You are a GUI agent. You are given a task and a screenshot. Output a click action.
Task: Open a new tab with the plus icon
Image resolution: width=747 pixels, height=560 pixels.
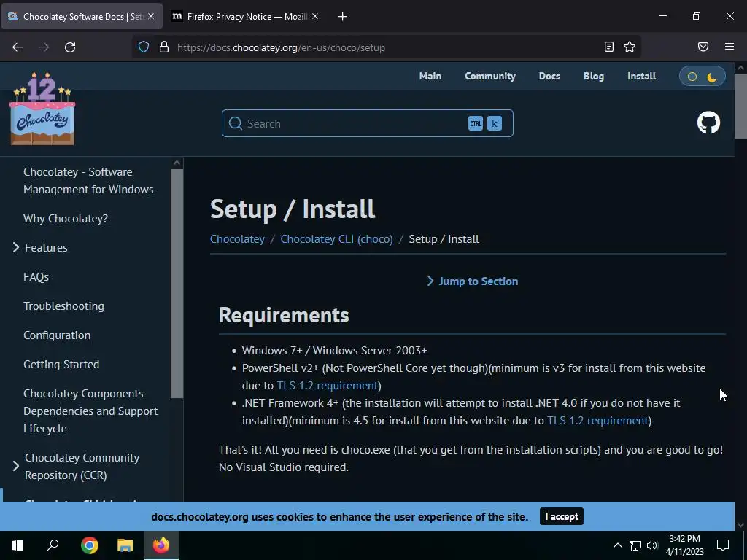pos(343,17)
